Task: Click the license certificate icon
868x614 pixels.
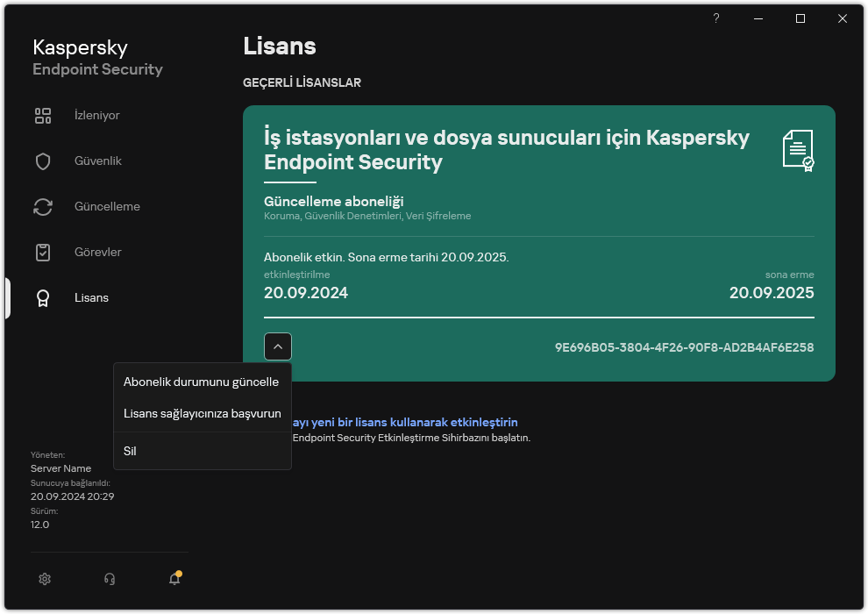Action: (x=796, y=149)
